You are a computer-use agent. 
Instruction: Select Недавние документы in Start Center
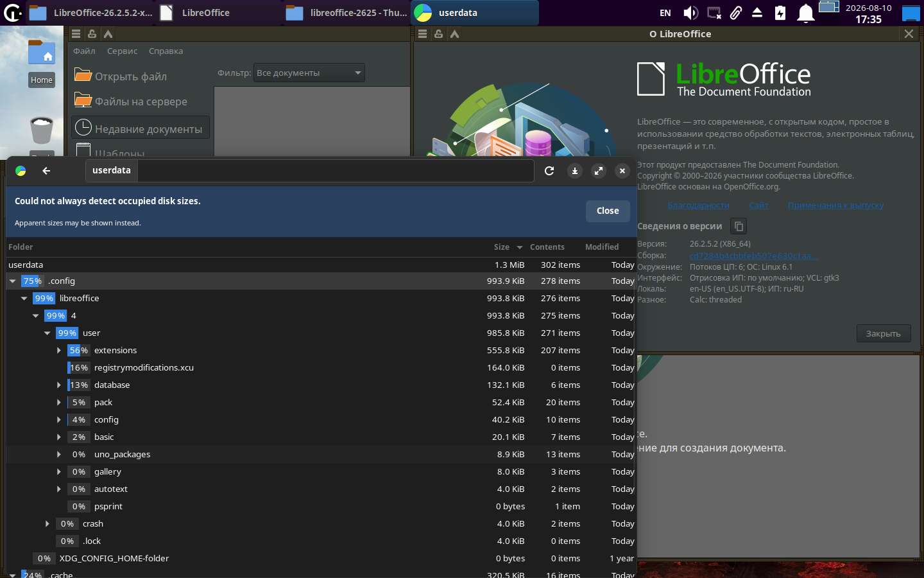click(x=141, y=128)
